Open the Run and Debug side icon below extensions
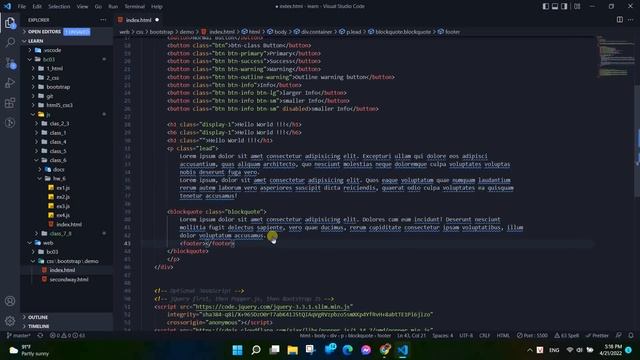 [10, 123]
